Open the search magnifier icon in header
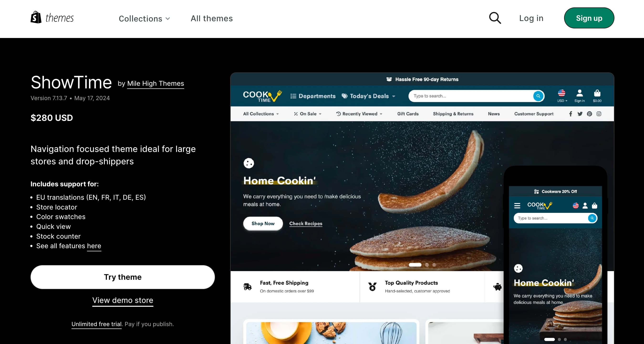 pos(495,18)
